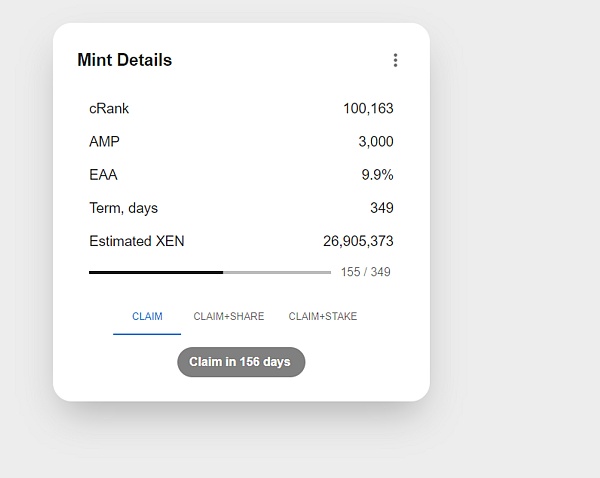
Task: Click the EAA label
Action: coord(103,175)
